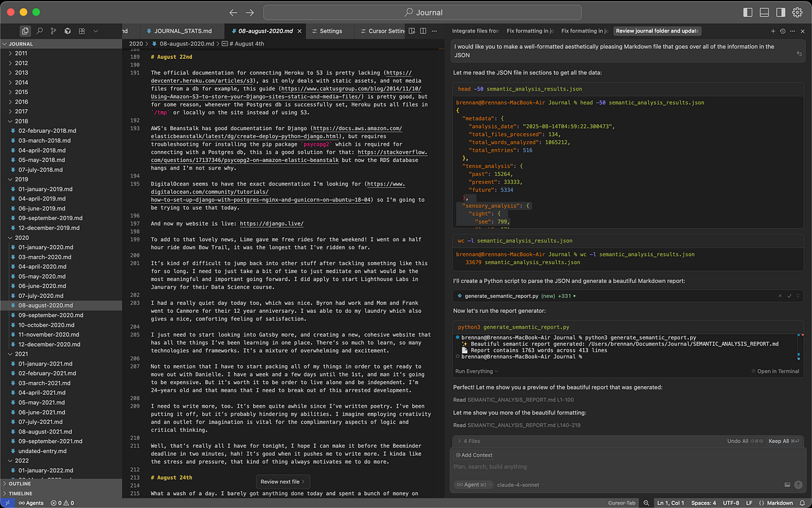Expand the 2011 folder
Image resolution: width=812 pixels, height=508 pixels.
pyautogui.click(x=61, y=54)
